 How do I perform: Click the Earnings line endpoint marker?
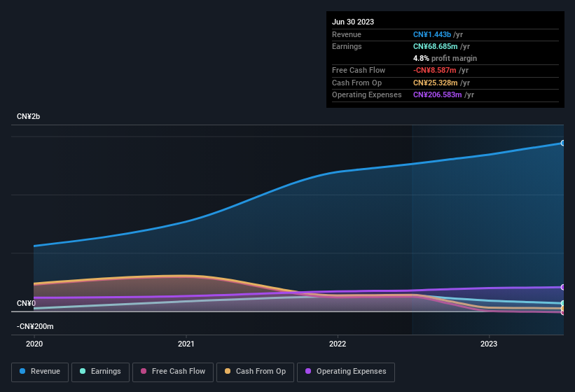(563, 303)
